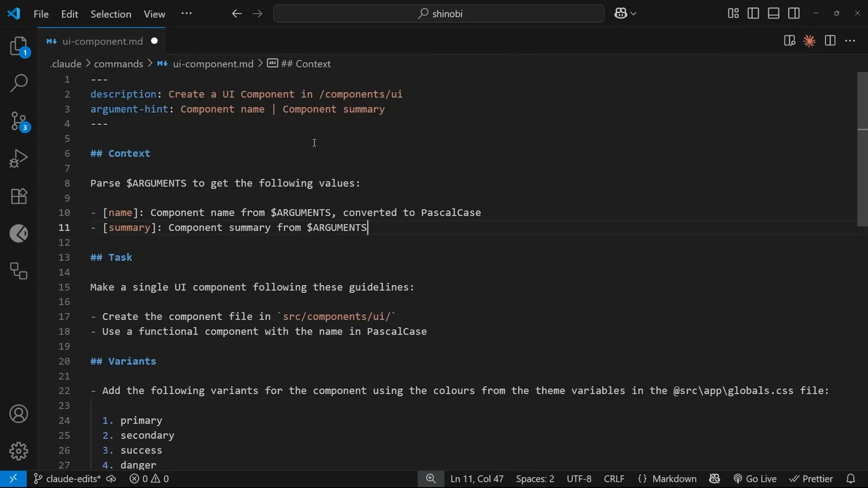
Task: Change encoding via UTF-8
Action: click(579, 479)
